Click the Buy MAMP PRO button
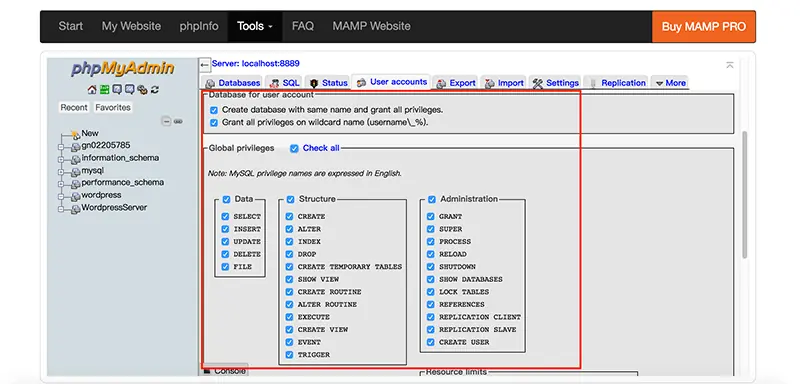This screenshot has height=384, width=800. [704, 27]
